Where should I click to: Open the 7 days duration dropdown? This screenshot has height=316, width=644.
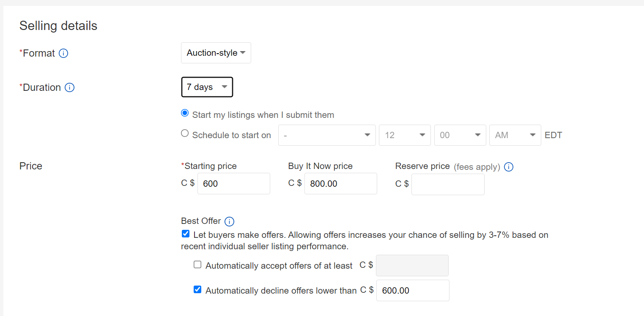click(207, 87)
